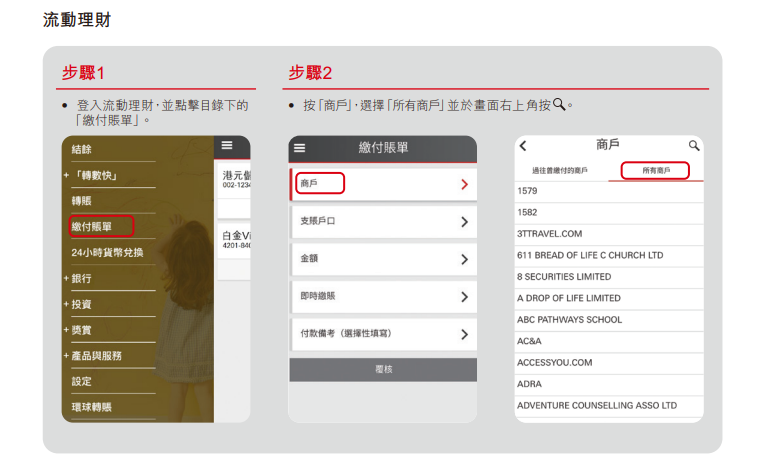This screenshot has height=461, width=758.
Task: Choose ABC PATHWAYS SCHOOL merchant
Action: pyautogui.click(x=569, y=320)
